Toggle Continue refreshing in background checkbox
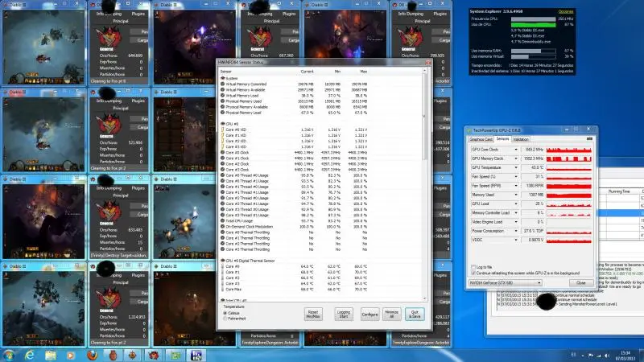This screenshot has height=362, width=644. pos(473,273)
